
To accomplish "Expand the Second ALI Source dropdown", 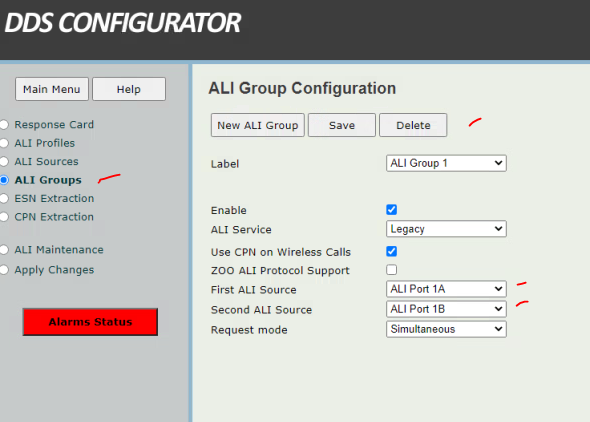I will tap(446, 309).
